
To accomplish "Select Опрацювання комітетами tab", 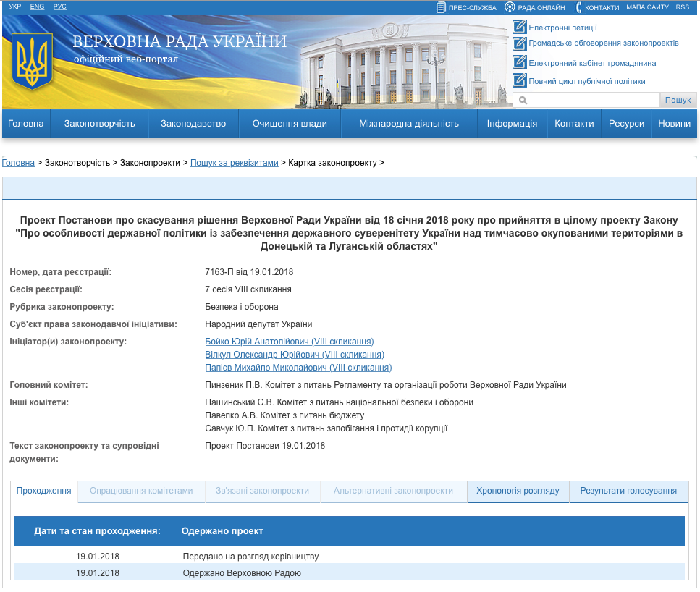I will (x=141, y=491).
